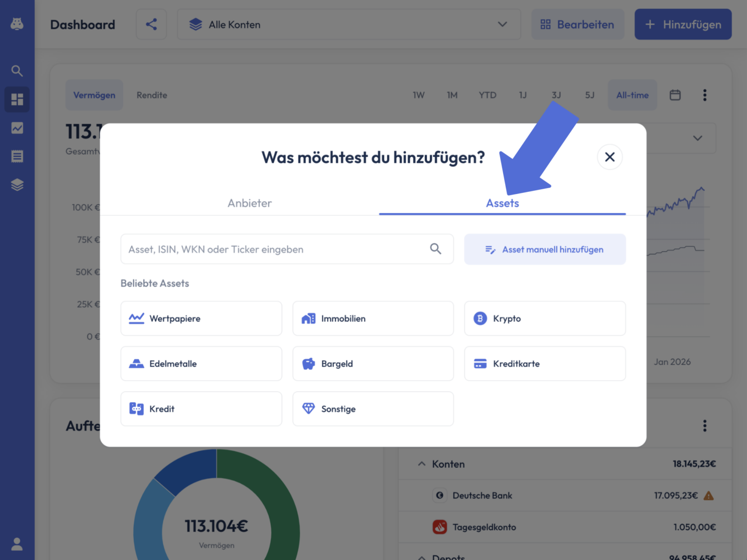This screenshot has width=747, height=560.
Task: Click the Tagesgeldkonto bank logo icon
Action: [440, 527]
